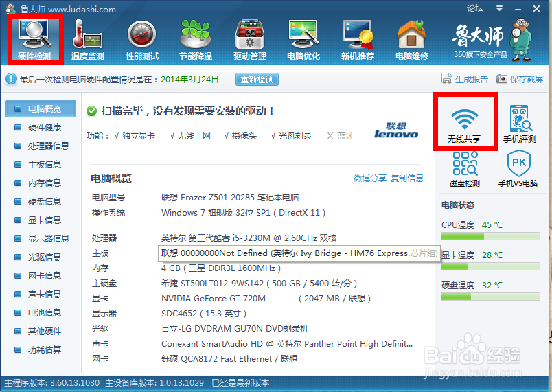Image resolution: width=552 pixels, height=392 pixels.
Task: Click display text SDC4652 (15.3 英寸)
Action: pyautogui.click(x=204, y=314)
